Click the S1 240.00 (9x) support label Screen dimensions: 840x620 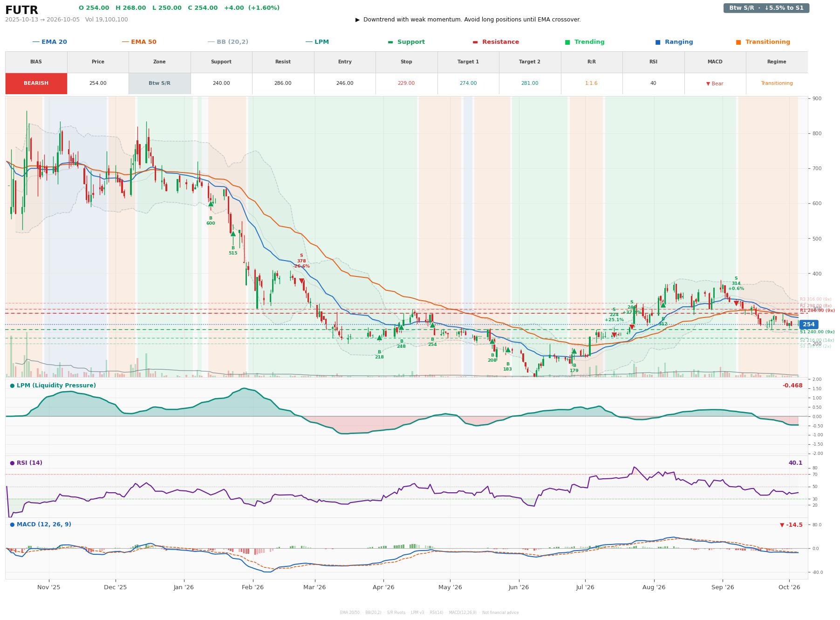(x=817, y=332)
